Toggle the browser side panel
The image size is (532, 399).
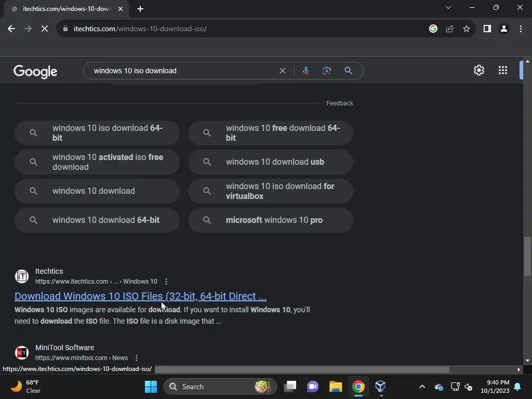click(487, 29)
